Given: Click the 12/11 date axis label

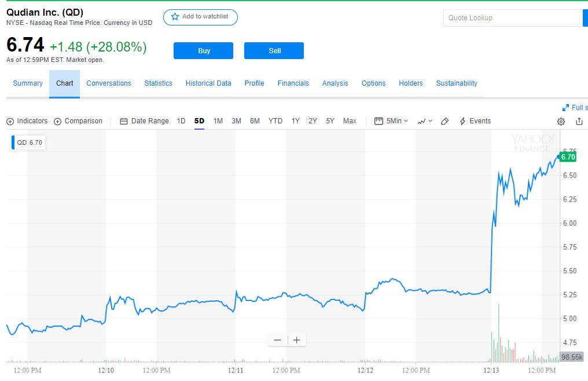Looking at the screenshot, I should 236,371.
